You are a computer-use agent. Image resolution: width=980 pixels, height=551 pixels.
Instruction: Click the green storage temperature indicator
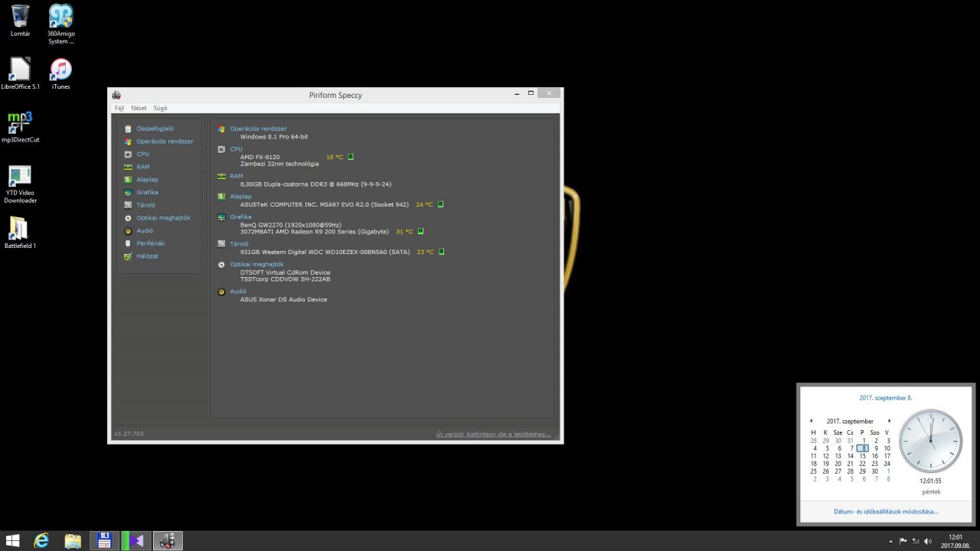coord(442,252)
